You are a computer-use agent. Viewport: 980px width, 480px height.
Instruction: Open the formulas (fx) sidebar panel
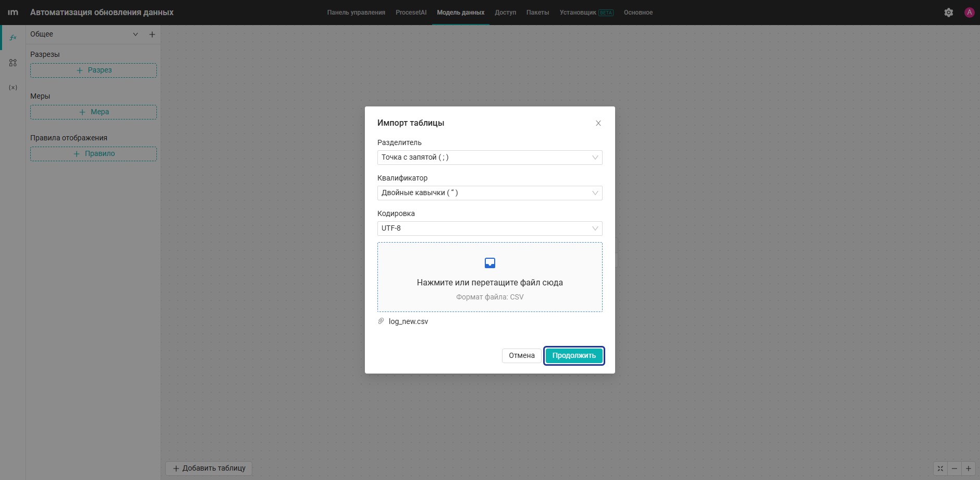click(13, 38)
